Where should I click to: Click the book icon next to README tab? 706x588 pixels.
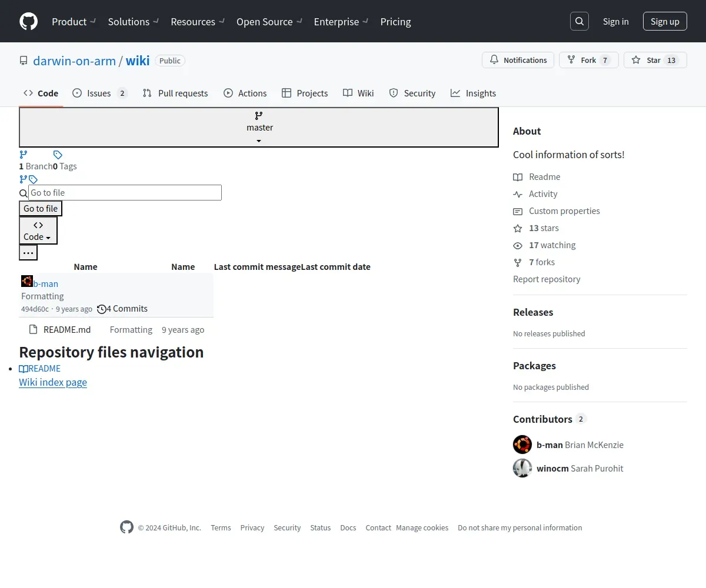click(x=24, y=369)
